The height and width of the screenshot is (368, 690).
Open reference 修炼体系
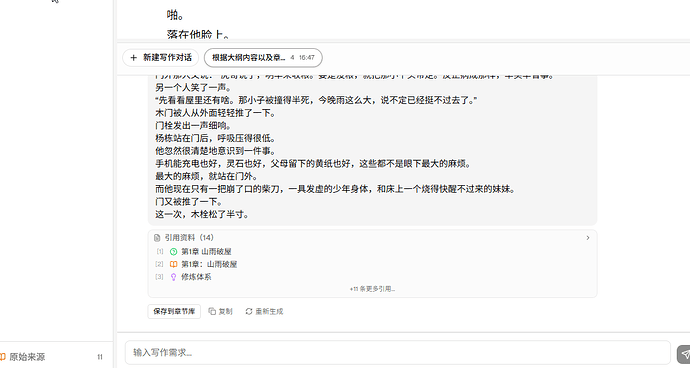[196, 277]
